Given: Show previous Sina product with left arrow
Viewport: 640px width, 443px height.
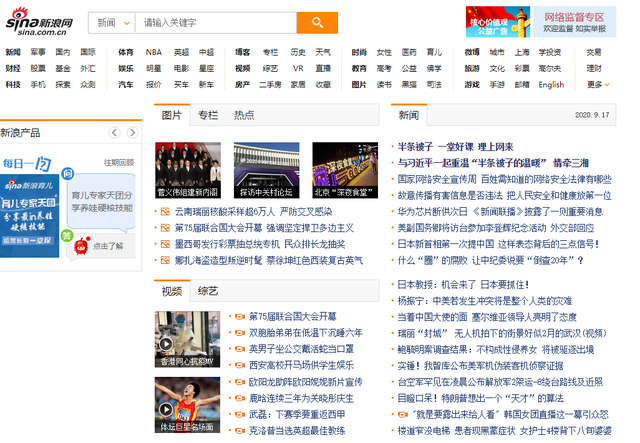Looking at the screenshot, I should click(x=114, y=132).
